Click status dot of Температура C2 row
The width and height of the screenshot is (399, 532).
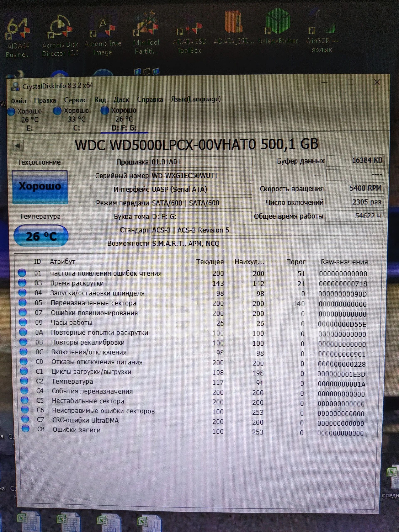[24, 381]
